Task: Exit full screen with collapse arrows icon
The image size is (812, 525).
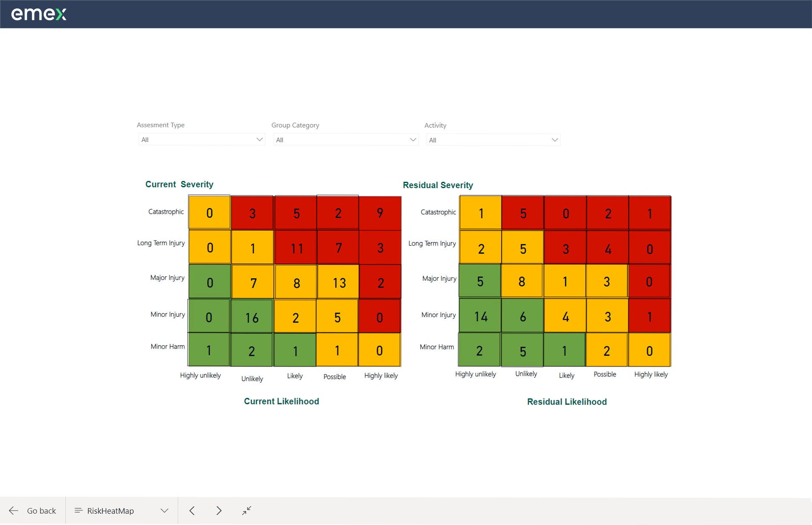Action: pos(247,511)
